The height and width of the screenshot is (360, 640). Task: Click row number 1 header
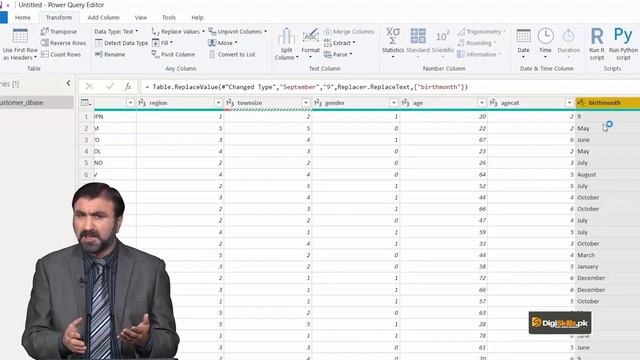(86, 117)
